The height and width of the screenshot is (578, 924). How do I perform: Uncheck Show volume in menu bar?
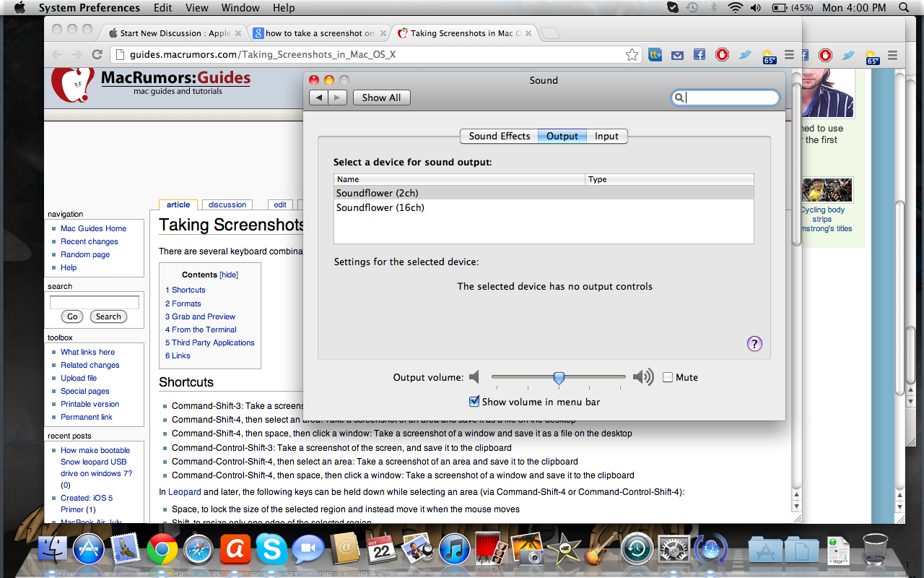click(474, 402)
